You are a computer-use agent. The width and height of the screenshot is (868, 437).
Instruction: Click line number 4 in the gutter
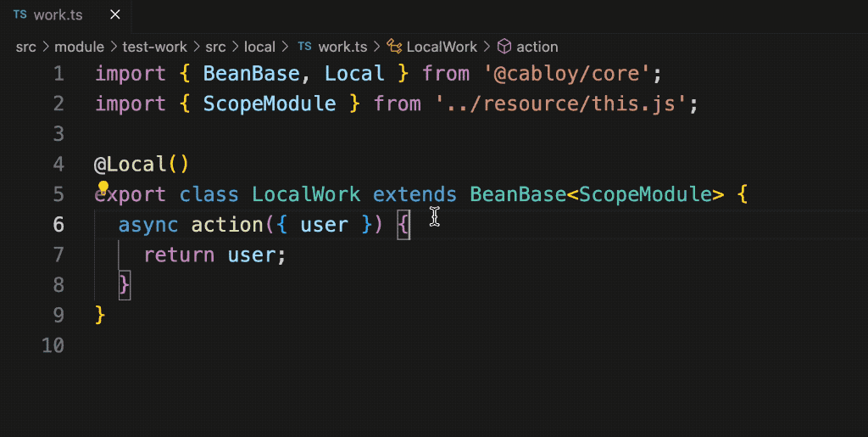tap(58, 164)
